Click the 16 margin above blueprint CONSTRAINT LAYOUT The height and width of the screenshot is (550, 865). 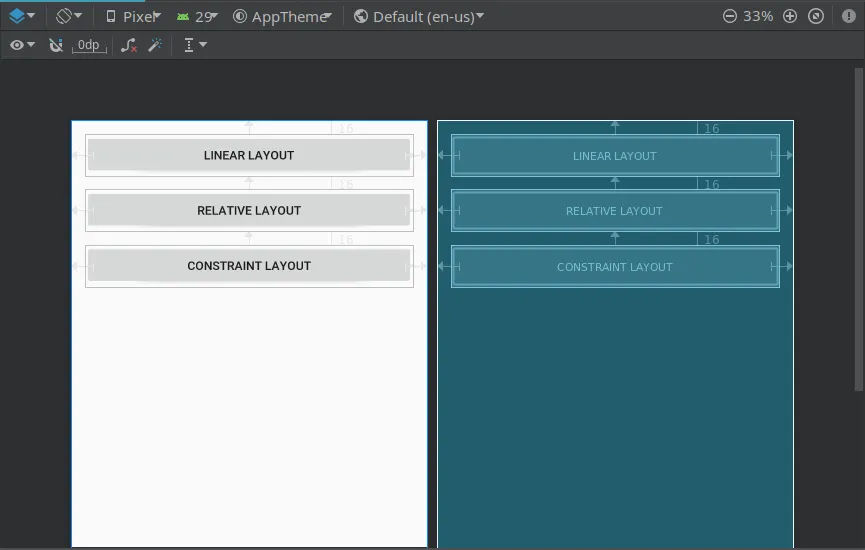(x=712, y=239)
